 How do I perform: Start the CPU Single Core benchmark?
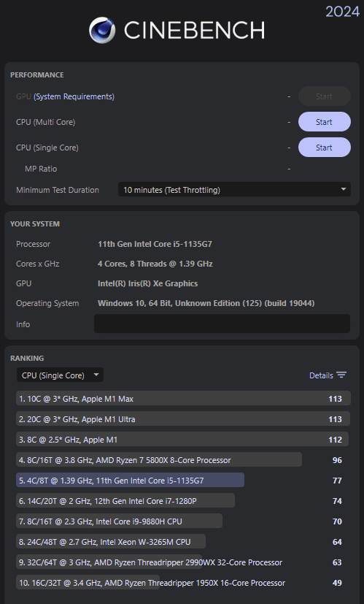pyautogui.click(x=325, y=147)
